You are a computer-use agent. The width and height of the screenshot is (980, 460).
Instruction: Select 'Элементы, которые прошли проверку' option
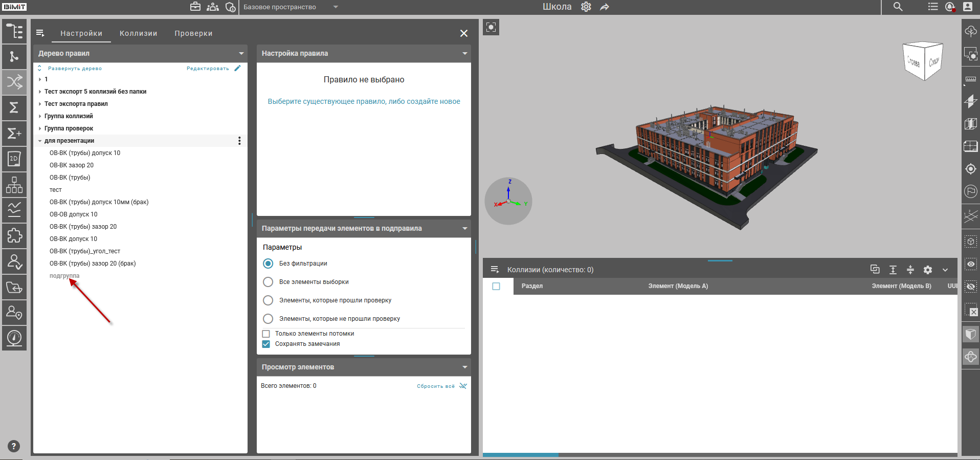pyautogui.click(x=268, y=300)
